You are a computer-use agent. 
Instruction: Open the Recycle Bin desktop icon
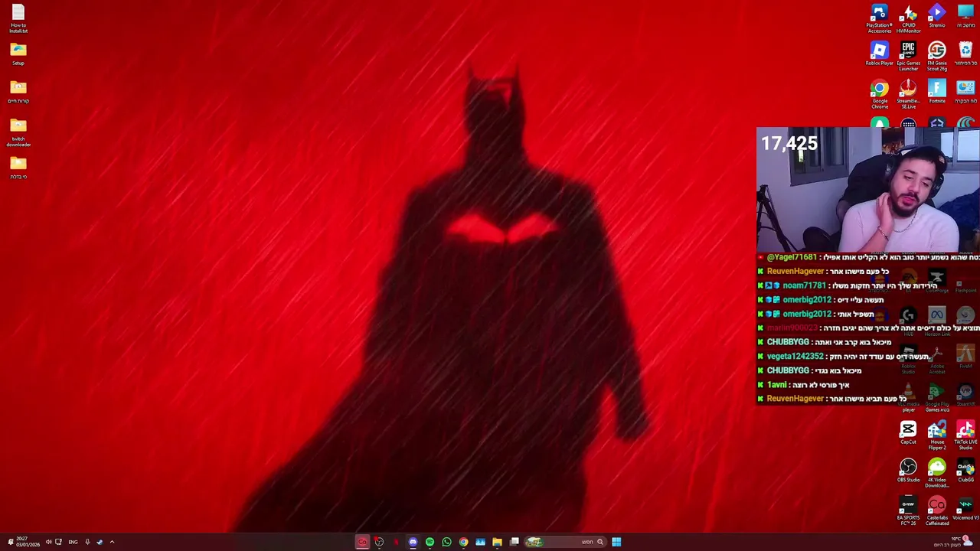tap(965, 54)
